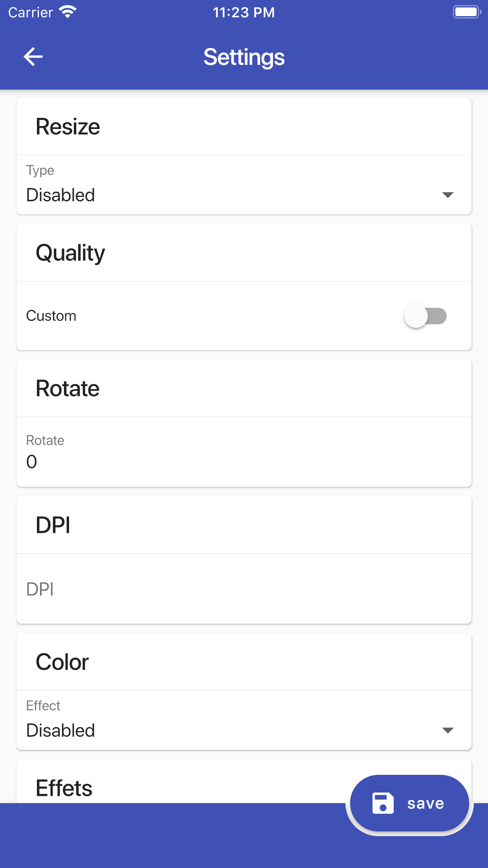This screenshot has width=488, height=868.
Task: Enable the Custom quality toggle
Action: click(426, 315)
